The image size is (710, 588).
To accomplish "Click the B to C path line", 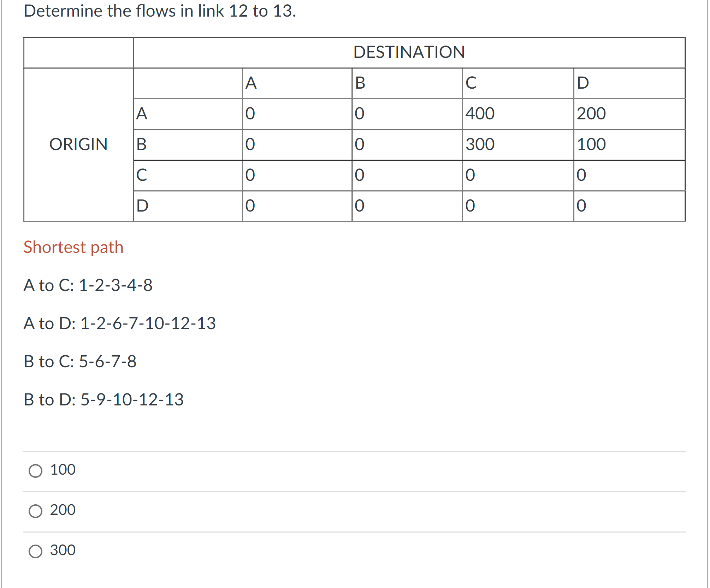I will pyautogui.click(x=79, y=361).
